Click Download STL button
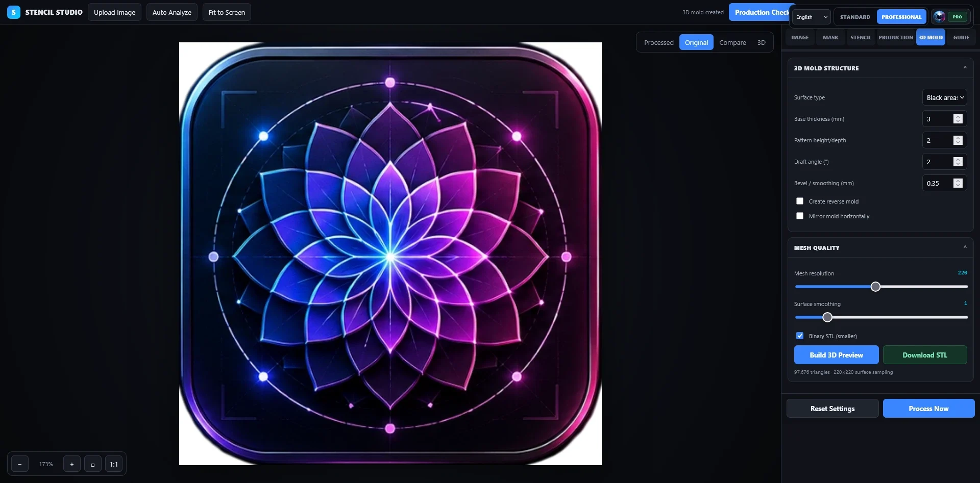The height and width of the screenshot is (483, 980). [x=925, y=355]
